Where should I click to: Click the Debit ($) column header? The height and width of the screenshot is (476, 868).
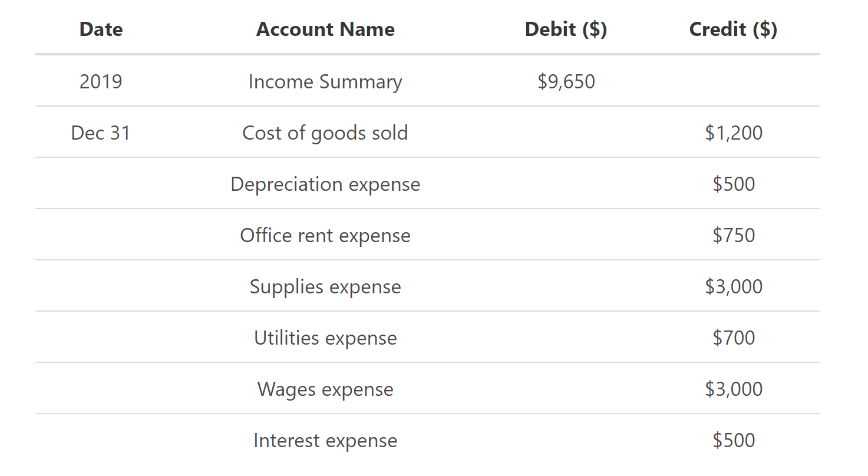(x=566, y=29)
